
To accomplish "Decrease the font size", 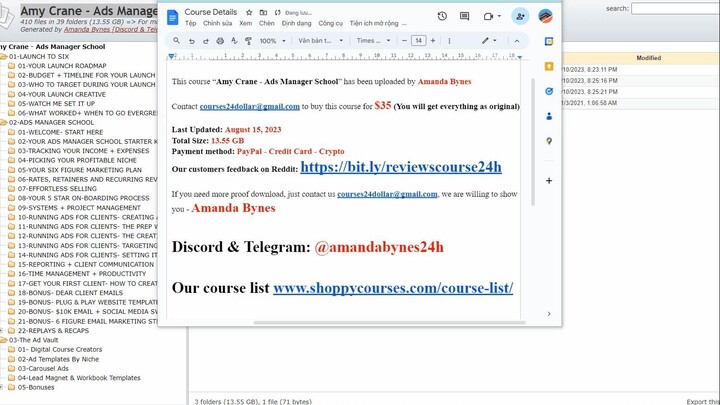I will [404, 41].
